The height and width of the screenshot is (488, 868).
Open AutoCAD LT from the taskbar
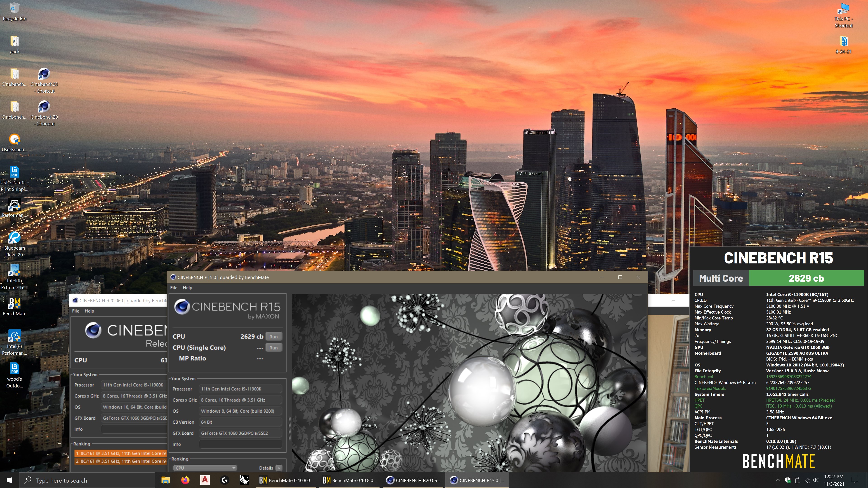tap(205, 480)
